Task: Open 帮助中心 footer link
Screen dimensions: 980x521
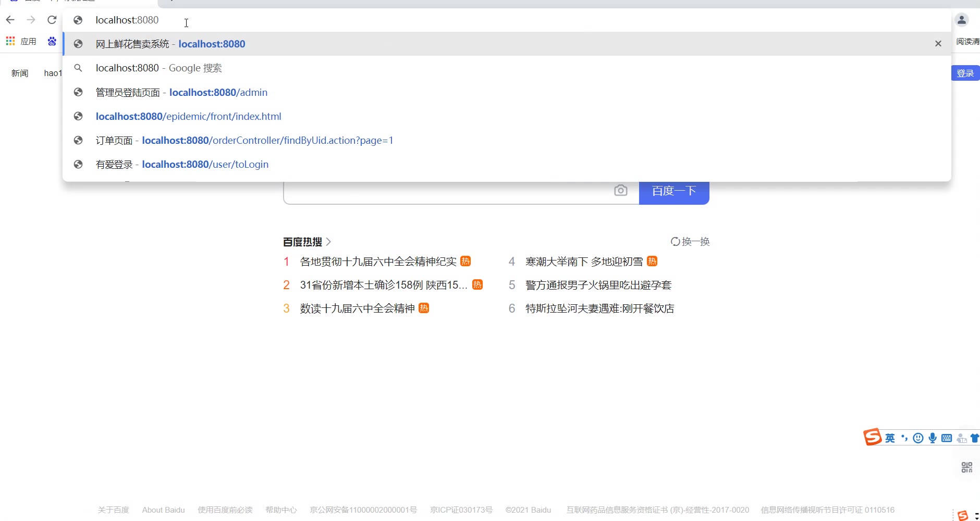Action: pyautogui.click(x=281, y=510)
